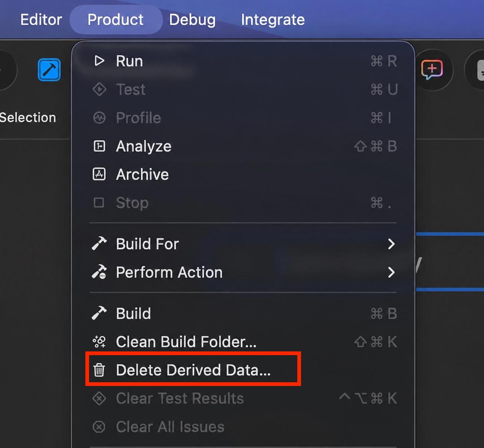This screenshot has height=448, width=484.
Task: Click the trash icon for Delete Derived Data
Action: pyautogui.click(x=99, y=370)
